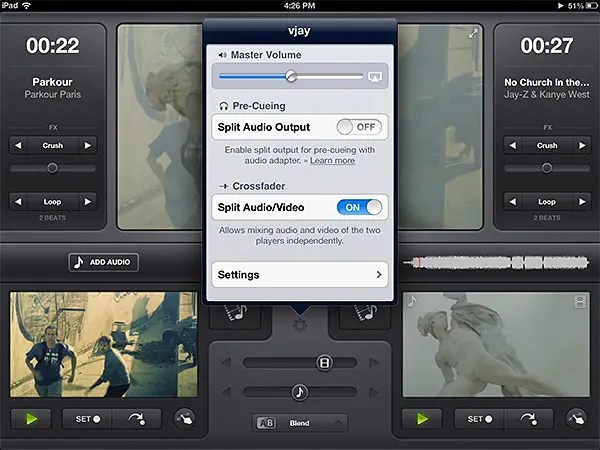The height and width of the screenshot is (450, 600).
Task: Click the 00:27 right deck timer
Action: pyautogui.click(x=547, y=46)
